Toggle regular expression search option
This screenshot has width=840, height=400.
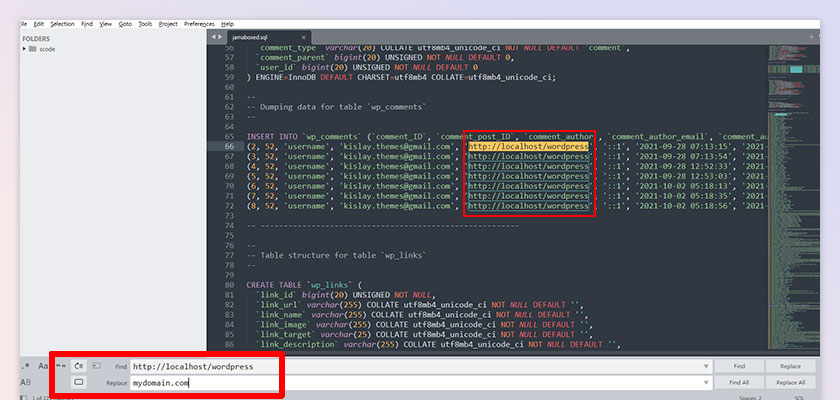(x=26, y=366)
